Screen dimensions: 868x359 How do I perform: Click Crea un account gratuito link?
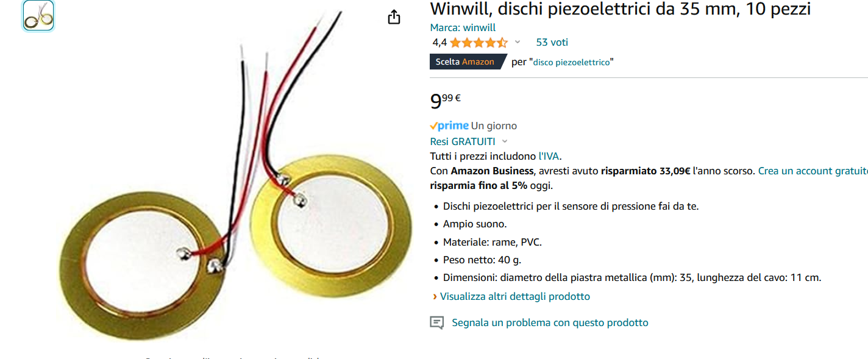tap(813, 171)
